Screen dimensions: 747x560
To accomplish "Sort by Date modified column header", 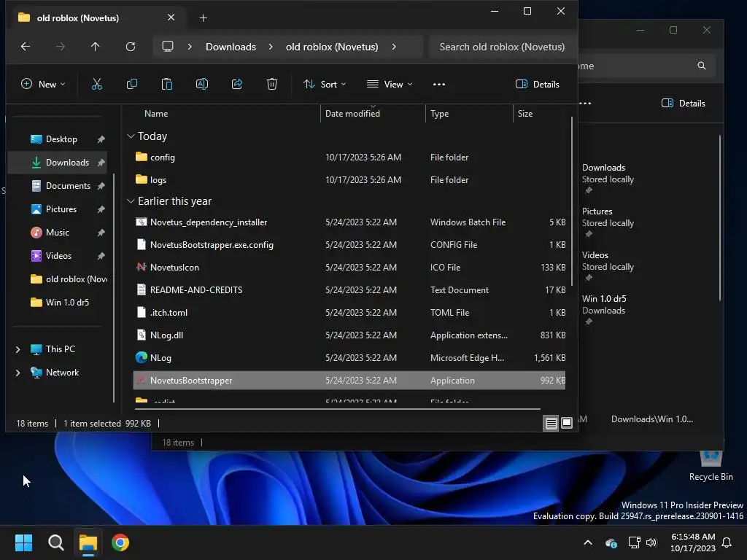I will pyautogui.click(x=352, y=114).
